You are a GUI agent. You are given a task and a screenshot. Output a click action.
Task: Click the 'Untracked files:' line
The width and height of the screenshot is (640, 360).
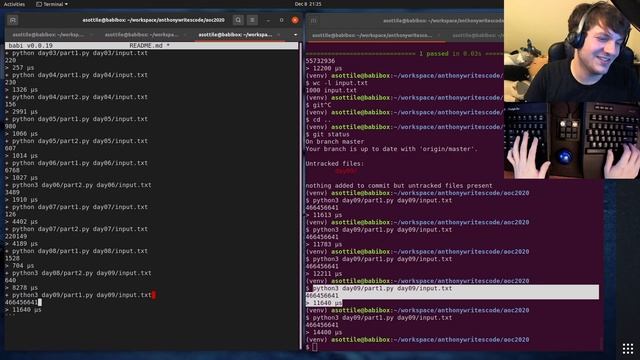[335, 164]
